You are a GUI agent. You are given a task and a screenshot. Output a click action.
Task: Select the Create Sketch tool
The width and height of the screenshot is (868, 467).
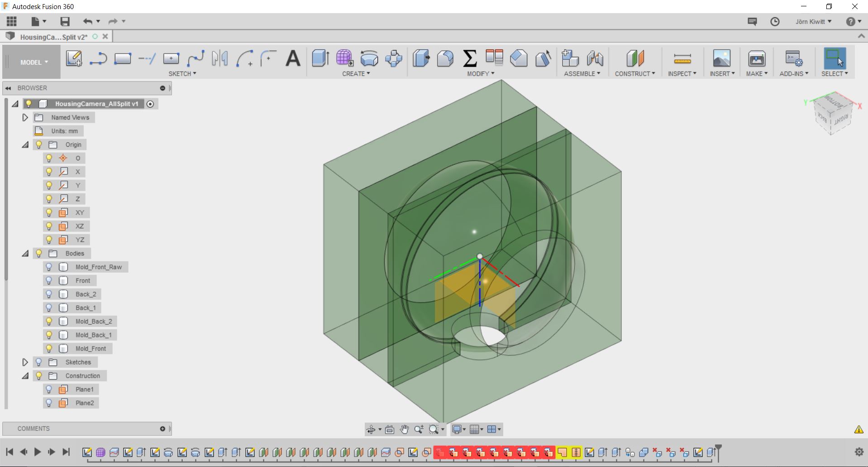click(74, 58)
